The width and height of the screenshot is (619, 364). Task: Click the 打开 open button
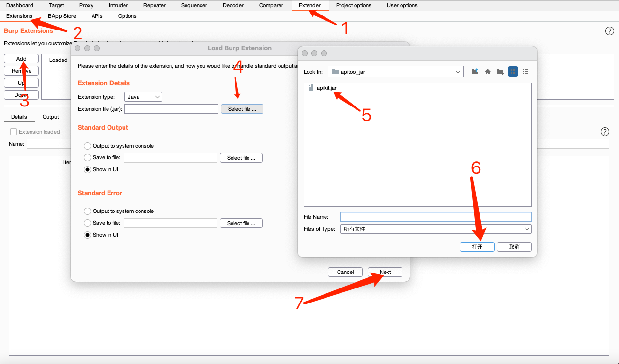477,247
